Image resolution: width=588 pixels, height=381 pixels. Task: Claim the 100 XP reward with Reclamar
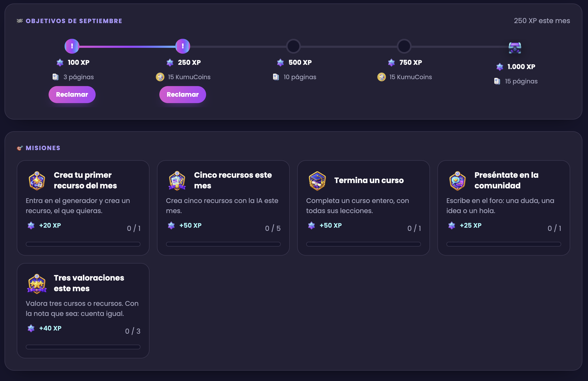click(x=72, y=95)
